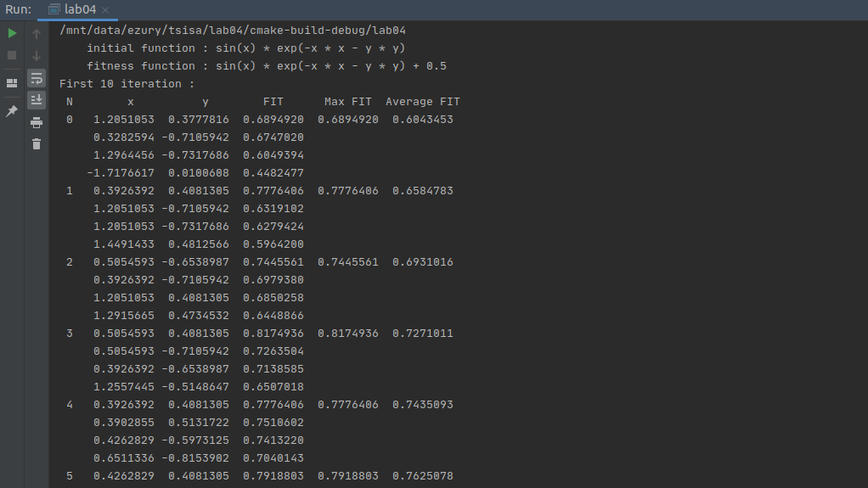Click the Clear All trash icon
Image resolution: width=868 pixels, height=488 pixels.
tap(37, 144)
